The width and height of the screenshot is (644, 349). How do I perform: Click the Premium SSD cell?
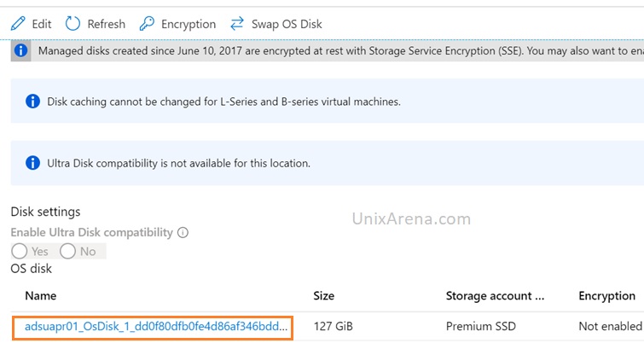pyautogui.click(x=480, y=327)
